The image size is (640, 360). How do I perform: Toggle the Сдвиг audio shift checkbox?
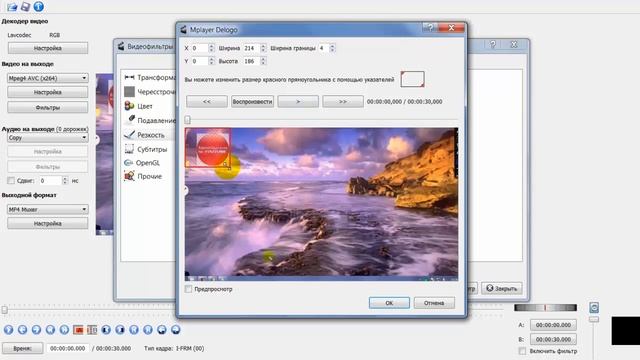11,180
